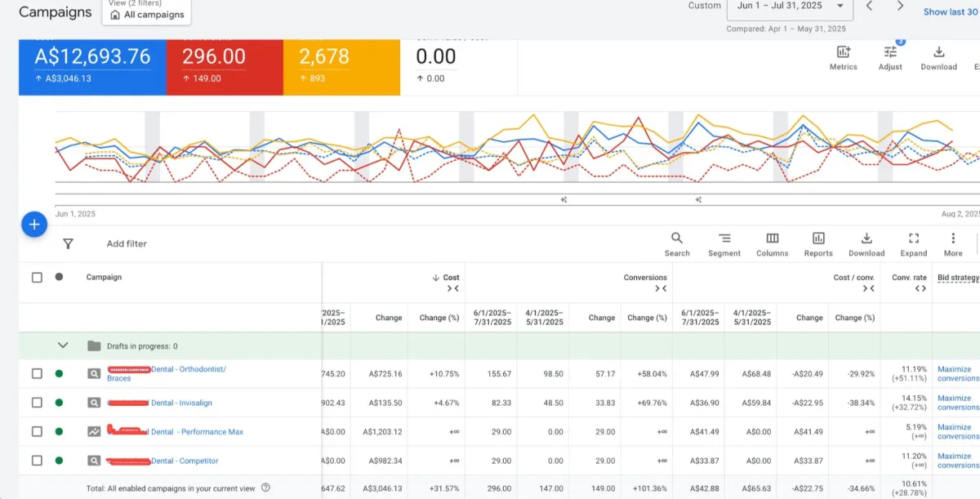Tick the Invisalign campaign checkbox

(37, 403)
